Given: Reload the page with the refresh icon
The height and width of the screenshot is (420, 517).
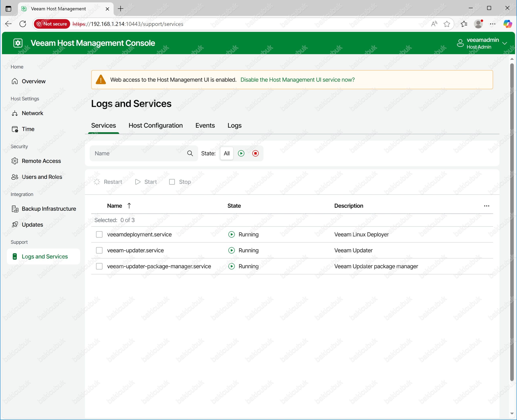Looking at the screenshot, I should coord(23,24).
